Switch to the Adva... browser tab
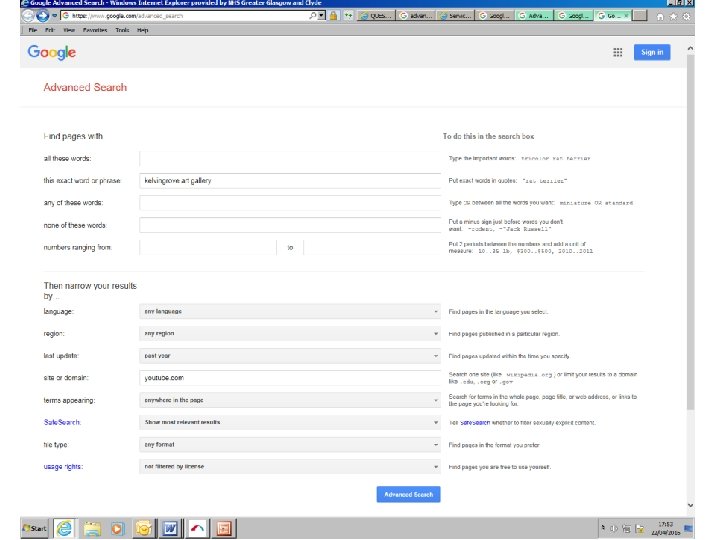720x540 pixels. point(534,16)
